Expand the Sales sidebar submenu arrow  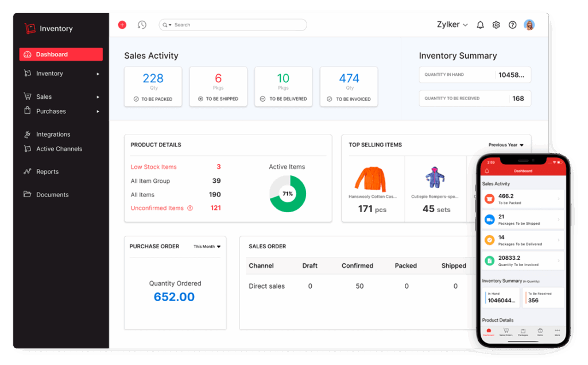coord(98,97)
